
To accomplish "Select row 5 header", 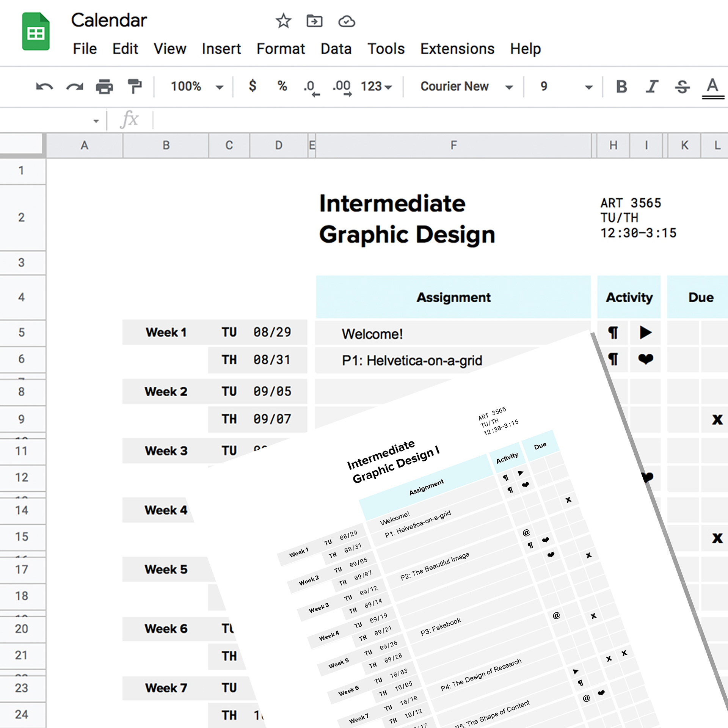I will [22, 333].
